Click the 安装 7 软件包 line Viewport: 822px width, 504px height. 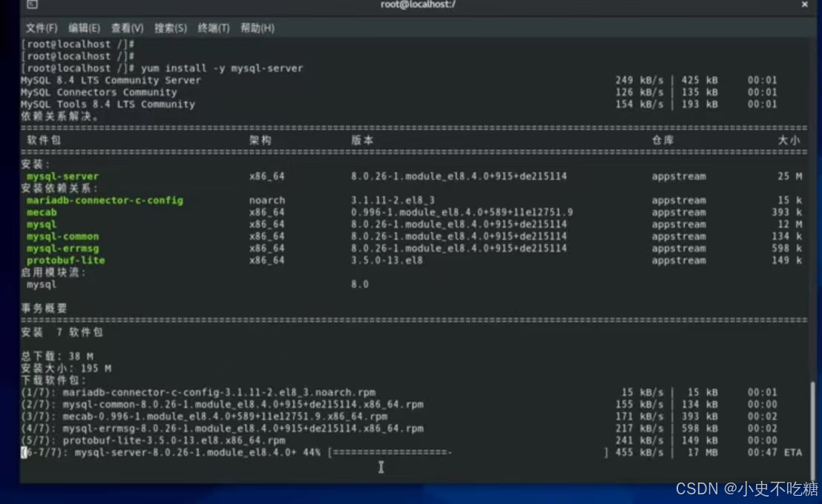point(62,333)
